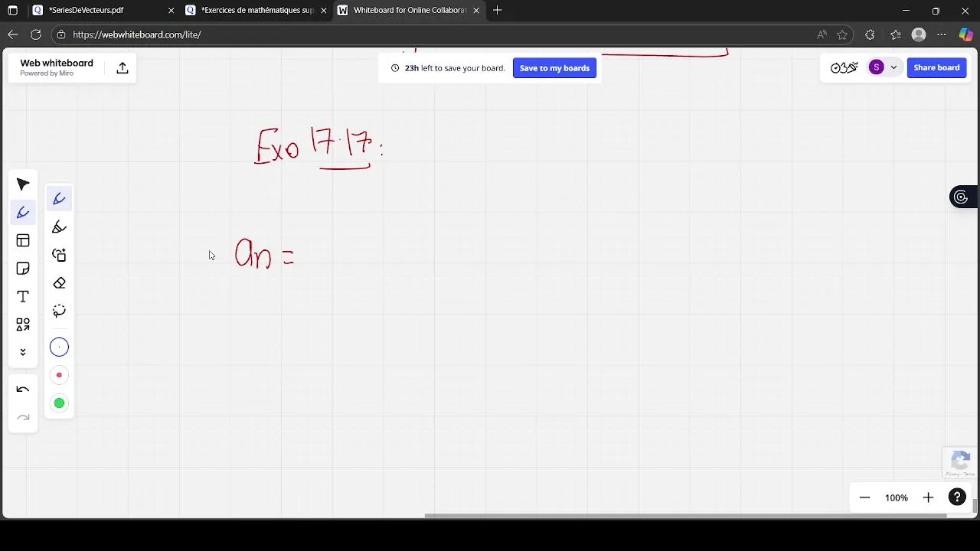Select the Text tool
The width and height of the screenshot is (980, 551).
pyautogui.click(x=23, y=297)
